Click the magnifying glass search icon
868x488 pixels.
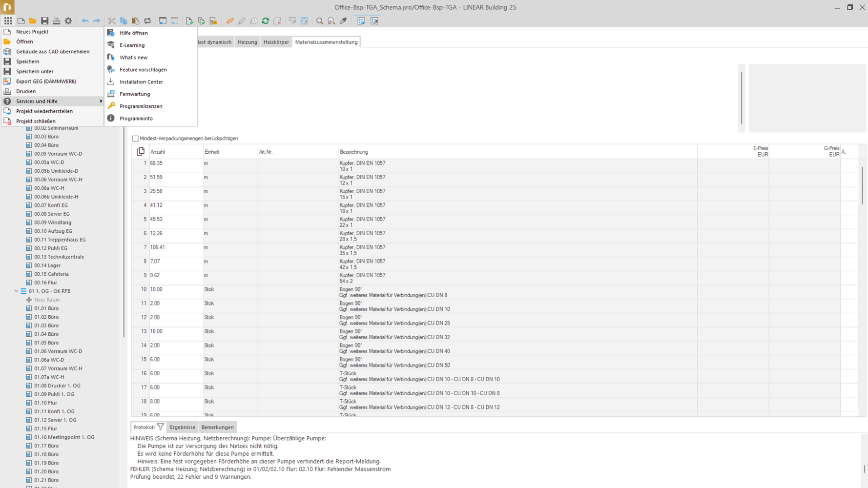tap(320, 21)
